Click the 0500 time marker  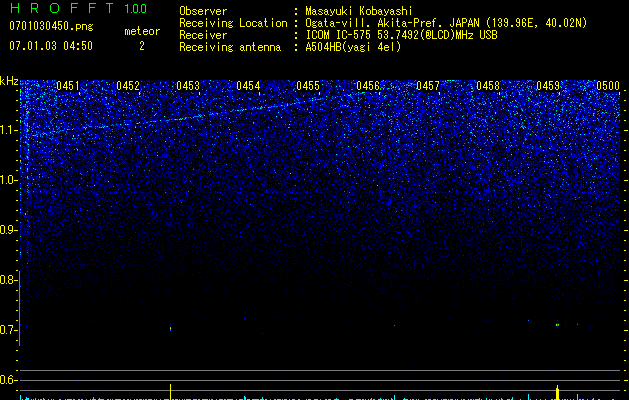click(608, 86)
